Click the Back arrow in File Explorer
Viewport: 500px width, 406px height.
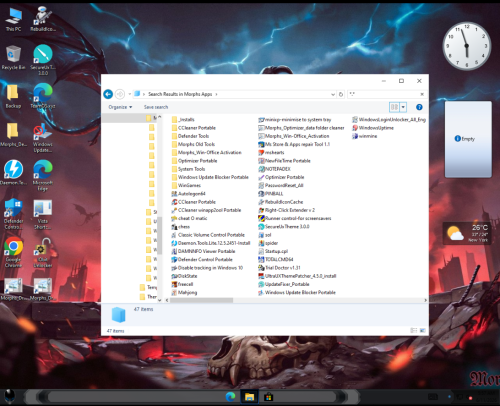[x=108, y=94]
